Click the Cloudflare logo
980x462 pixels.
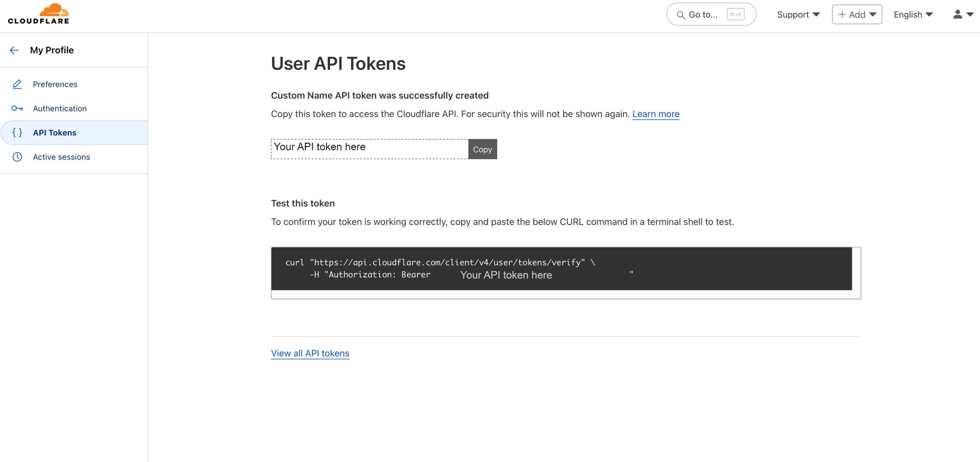[38, 14]
